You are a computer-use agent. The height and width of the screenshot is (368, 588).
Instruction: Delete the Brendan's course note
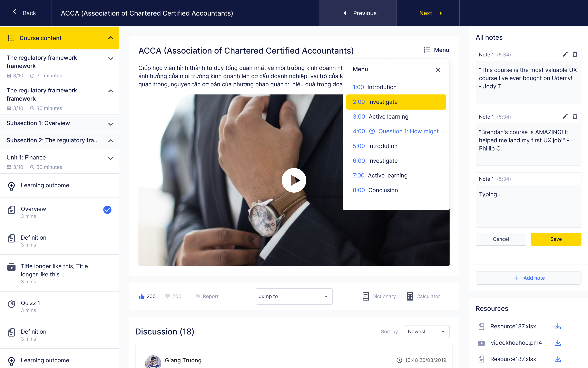(x=575, y=117)
